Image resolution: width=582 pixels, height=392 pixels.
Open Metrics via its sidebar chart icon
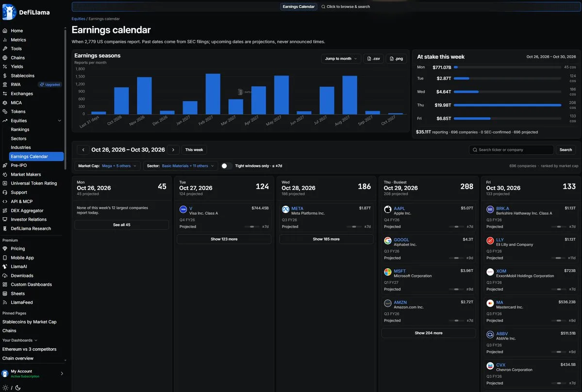tap(5, 40)
